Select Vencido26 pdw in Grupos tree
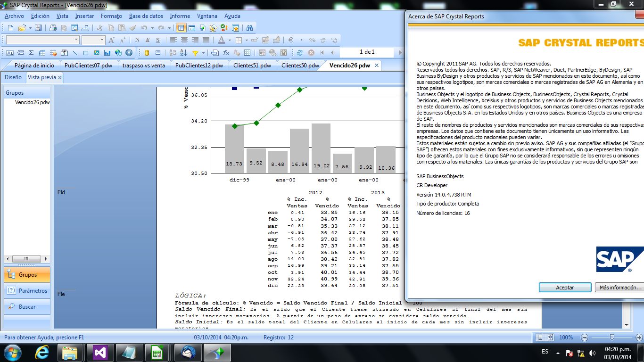644x362 pixels. (x=32, y=102)
